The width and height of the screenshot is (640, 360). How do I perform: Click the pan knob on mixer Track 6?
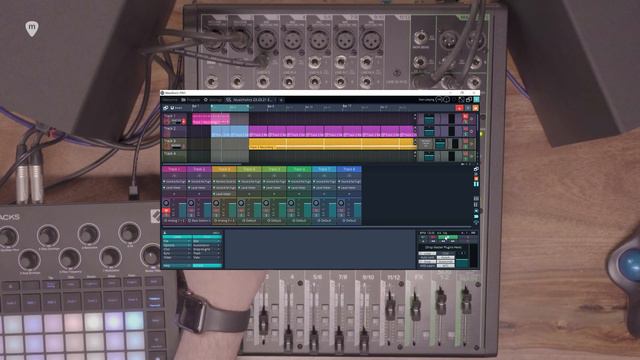[x=291, y=202]
